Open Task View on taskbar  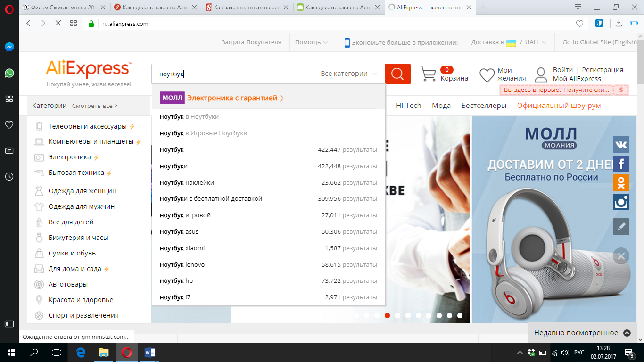pyautogui.click(x=57, y=352)
